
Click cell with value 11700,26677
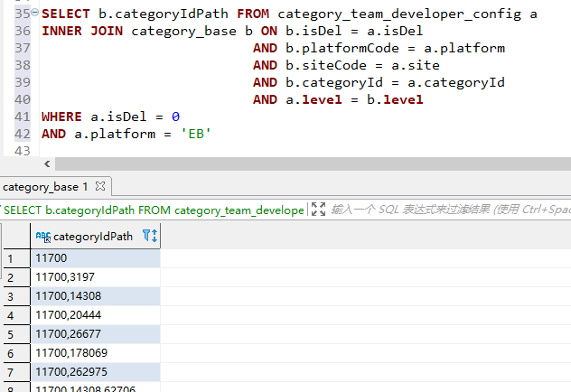pyautogui.click(x=96, y=334)
